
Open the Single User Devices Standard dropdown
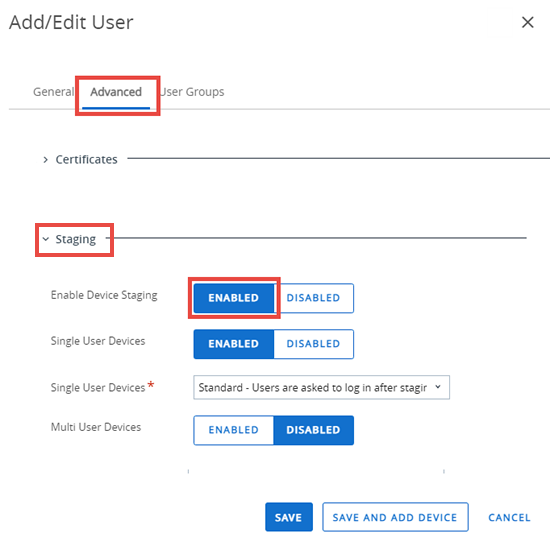321,387
